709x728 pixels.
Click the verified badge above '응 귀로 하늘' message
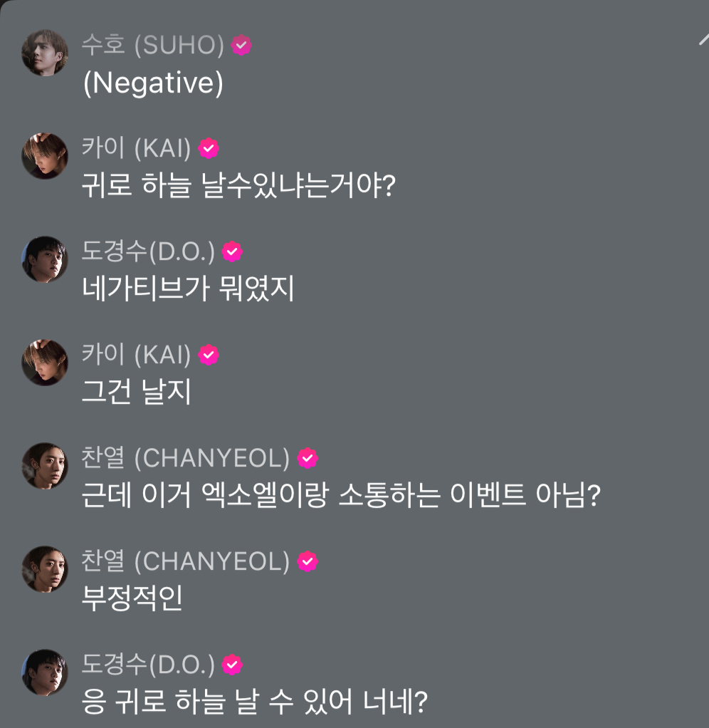click(232, 665)
